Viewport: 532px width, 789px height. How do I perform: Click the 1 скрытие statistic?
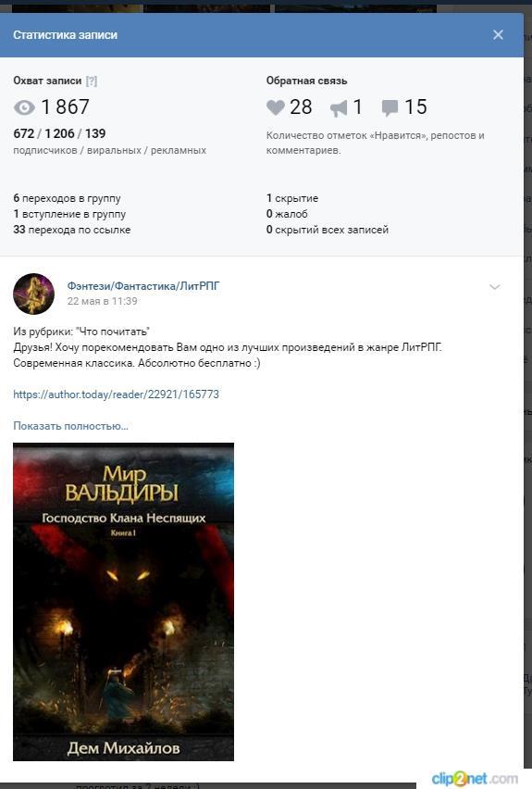[292, 198]
